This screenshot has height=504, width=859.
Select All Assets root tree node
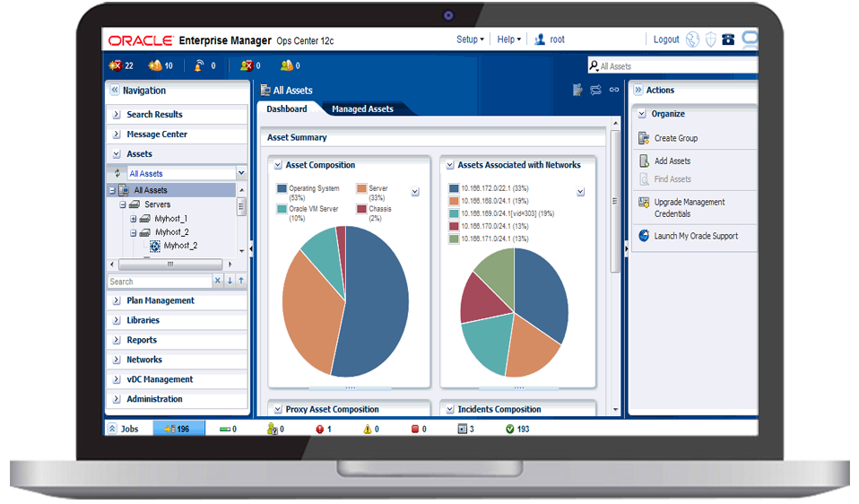150,190
